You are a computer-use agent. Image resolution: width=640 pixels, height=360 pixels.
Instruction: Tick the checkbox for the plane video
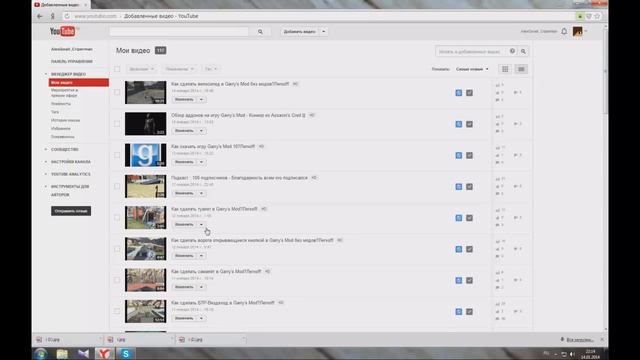point(117,280)
